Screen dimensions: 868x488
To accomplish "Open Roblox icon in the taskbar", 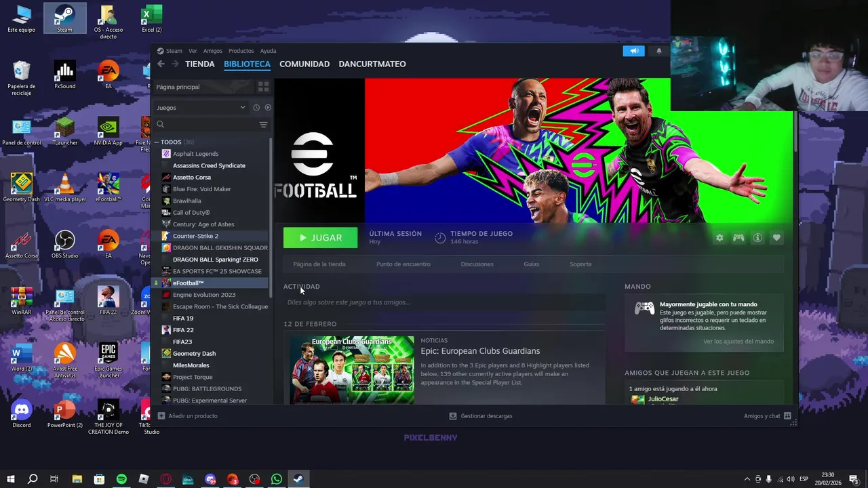I will point(144,479).
